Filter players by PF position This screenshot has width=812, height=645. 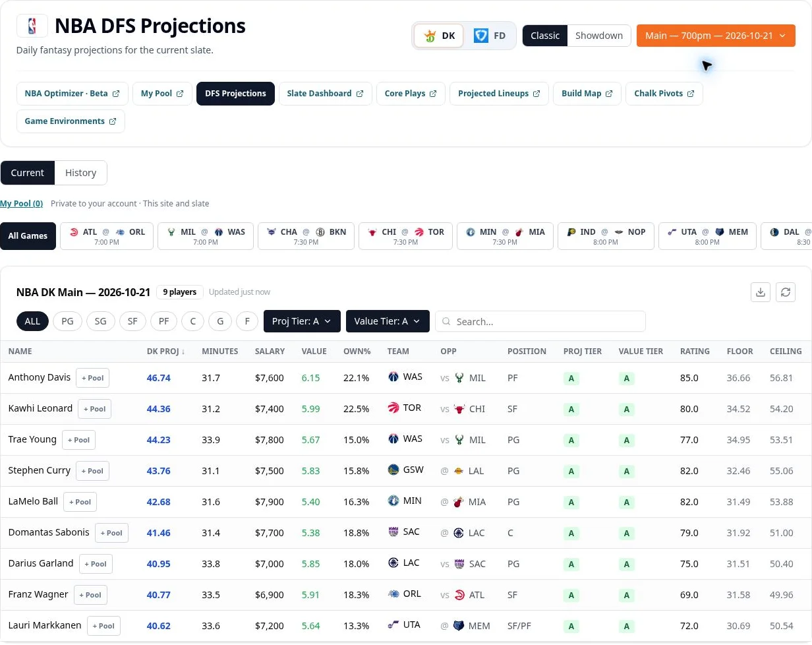coord(163,321)
